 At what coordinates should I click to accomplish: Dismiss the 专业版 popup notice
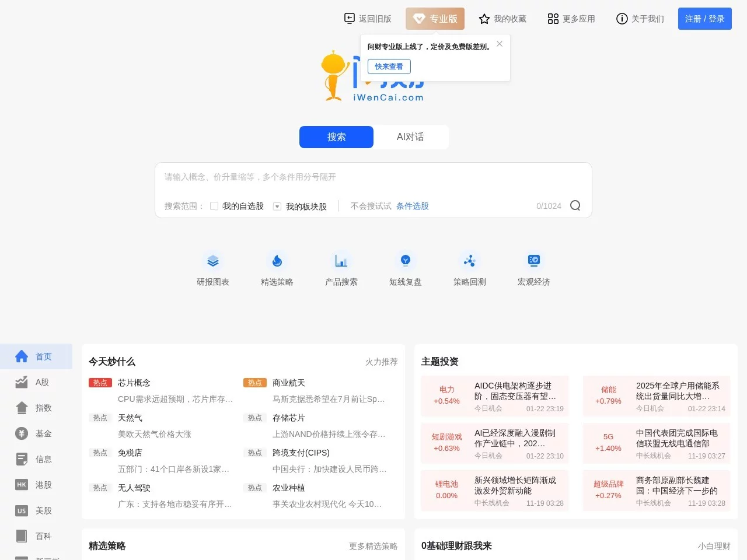500,44
